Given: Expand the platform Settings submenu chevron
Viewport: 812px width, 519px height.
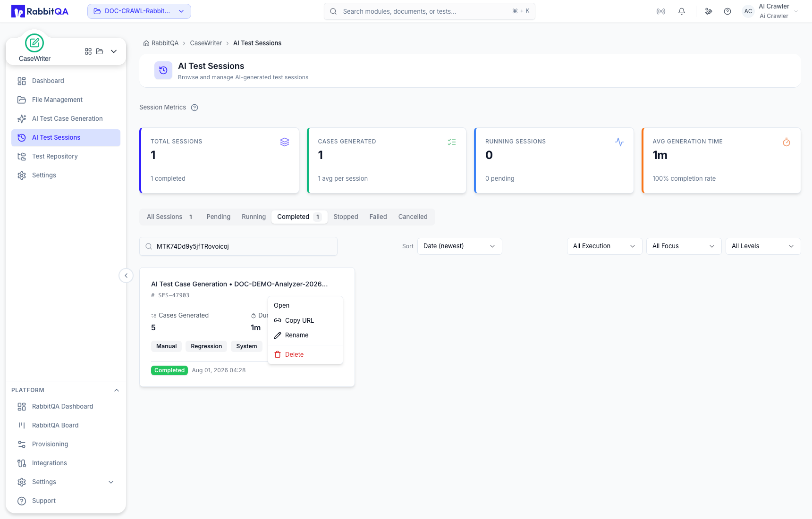Looking at the screenshot, I should (x=111, y=482).
